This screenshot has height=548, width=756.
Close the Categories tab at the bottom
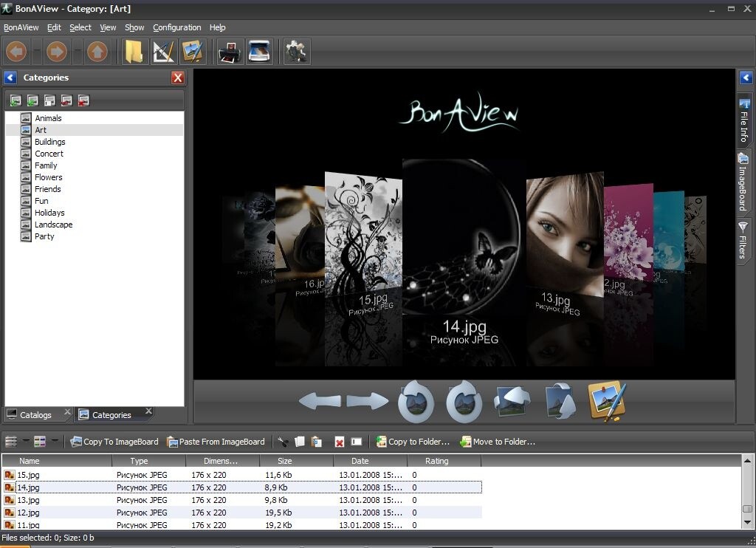pyautogui.click(x=148, y=411)
